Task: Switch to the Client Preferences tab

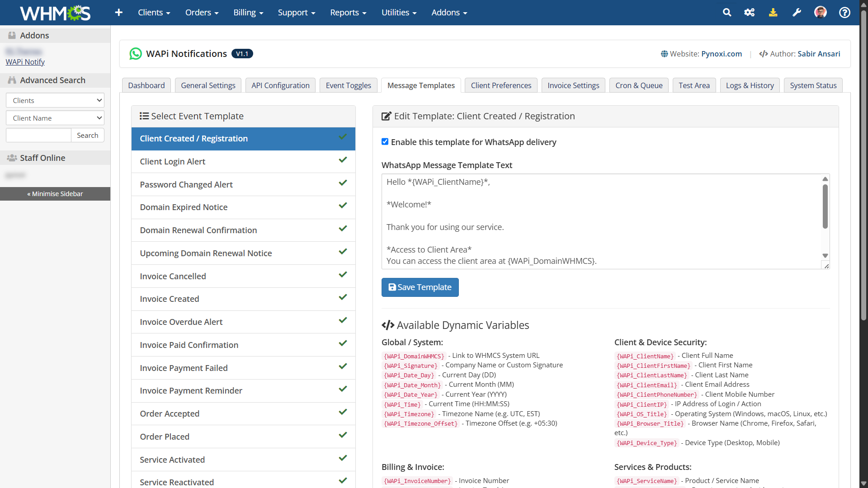Action: tap(501, 85)
